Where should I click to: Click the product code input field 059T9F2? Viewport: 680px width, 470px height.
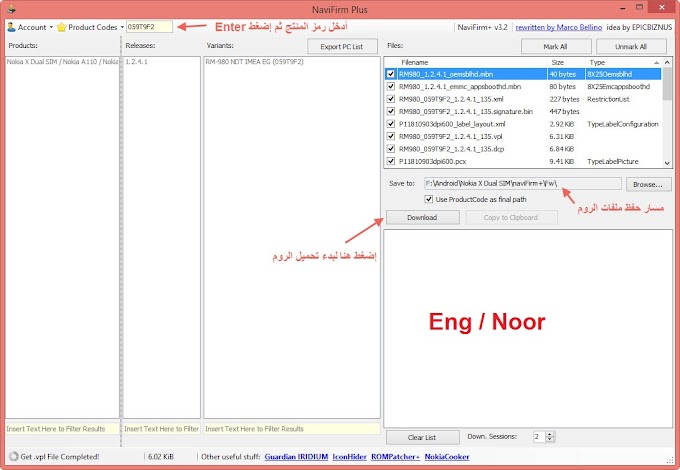pyautogui.click(x=149, y=27)
